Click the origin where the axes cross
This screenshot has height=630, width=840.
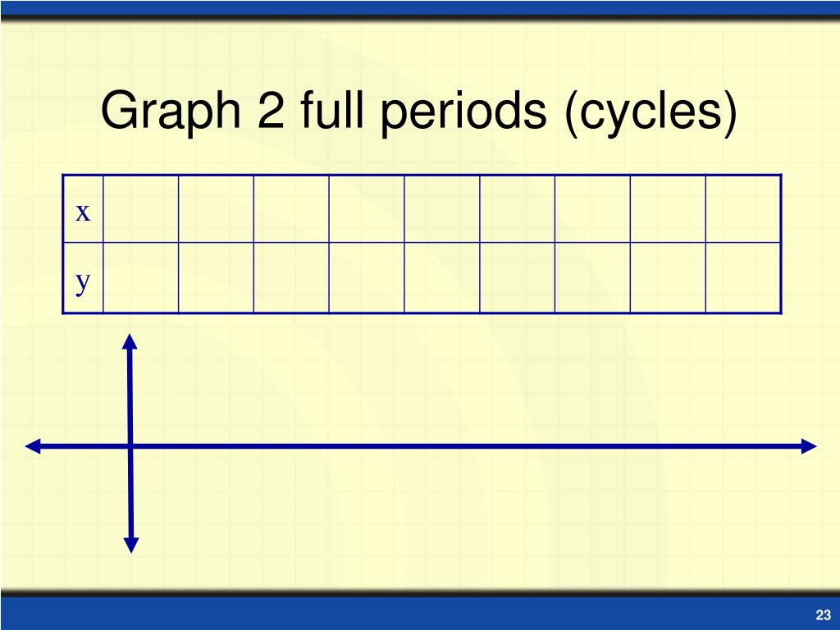[130, 445]
